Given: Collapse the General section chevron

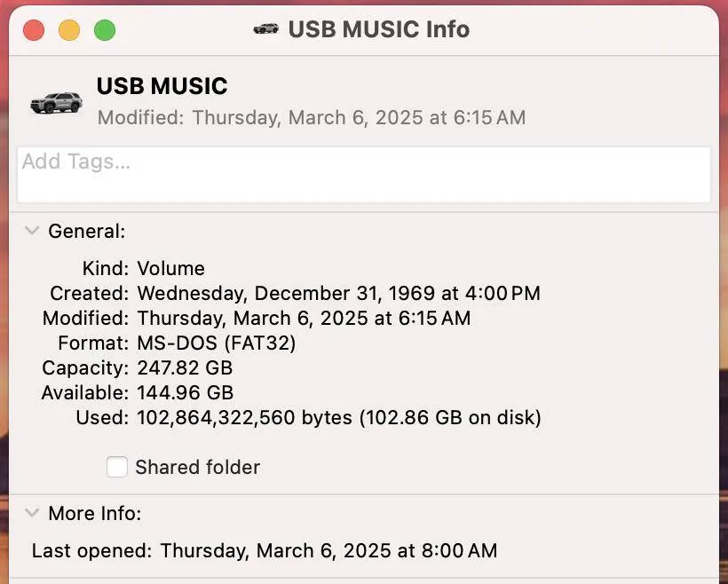Looking at the screenshot, I should [x=32, y=231].
